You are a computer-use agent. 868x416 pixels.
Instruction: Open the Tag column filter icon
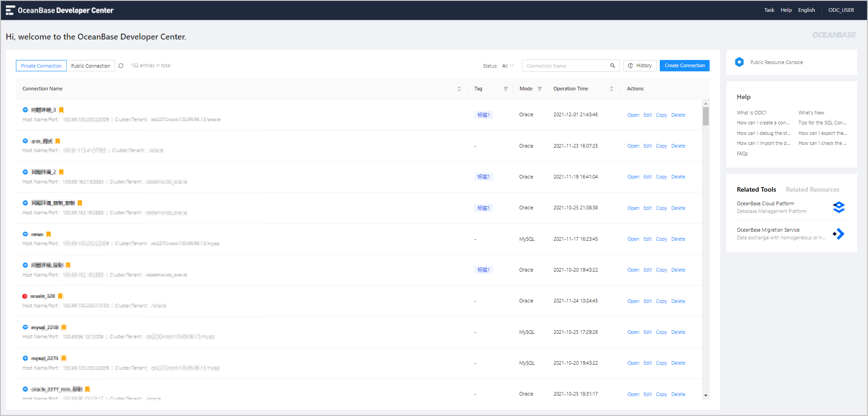[x=505, y=89]
